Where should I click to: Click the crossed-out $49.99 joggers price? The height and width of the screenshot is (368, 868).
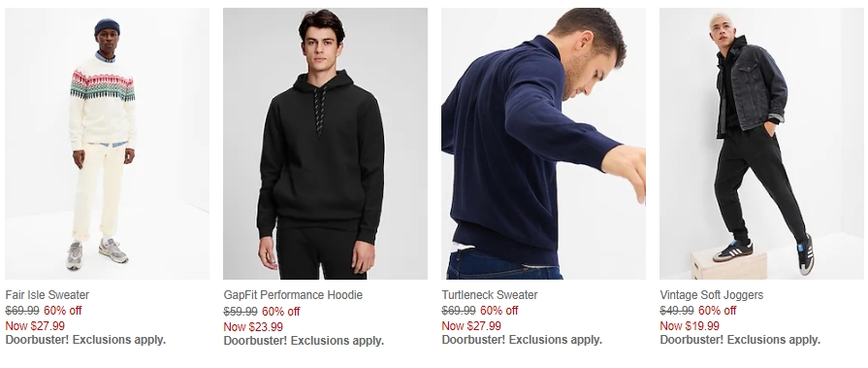click(x=677, y=311)
